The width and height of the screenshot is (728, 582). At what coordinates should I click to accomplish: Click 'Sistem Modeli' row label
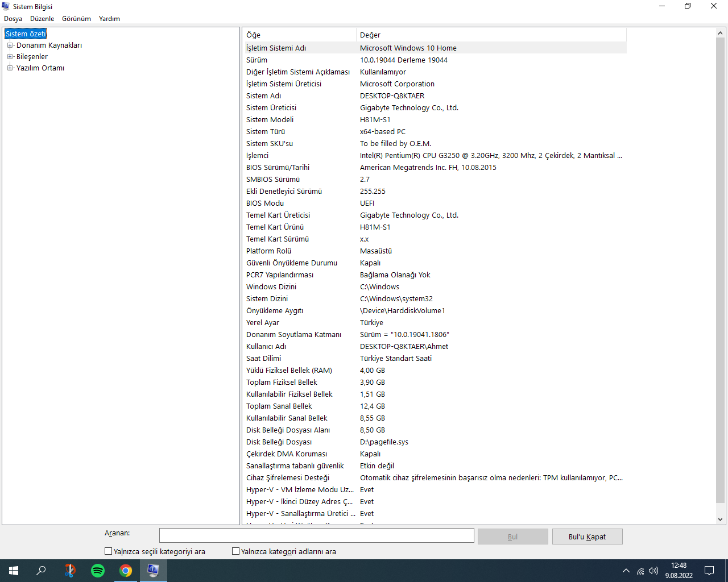point(270,120)
